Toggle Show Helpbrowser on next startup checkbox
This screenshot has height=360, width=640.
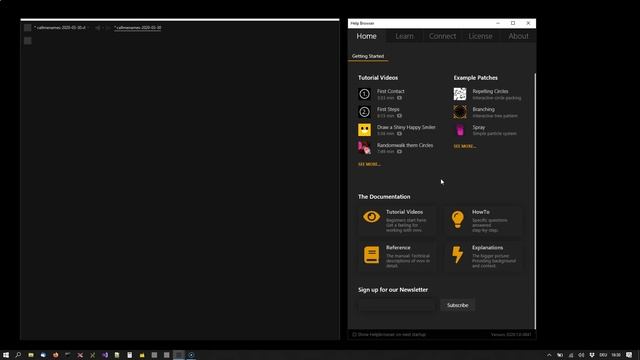click(354, 334)
